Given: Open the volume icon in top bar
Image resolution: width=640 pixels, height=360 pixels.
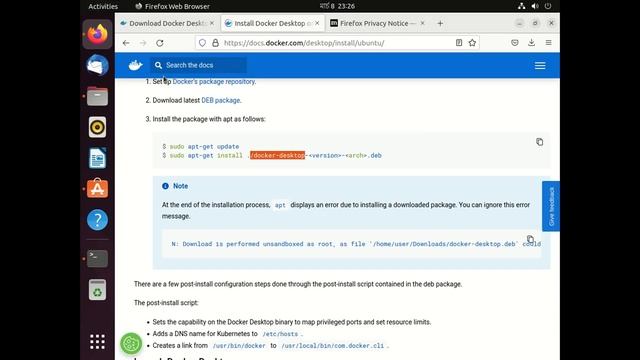Looking at the screenshot, I should (x=535, y=6).
